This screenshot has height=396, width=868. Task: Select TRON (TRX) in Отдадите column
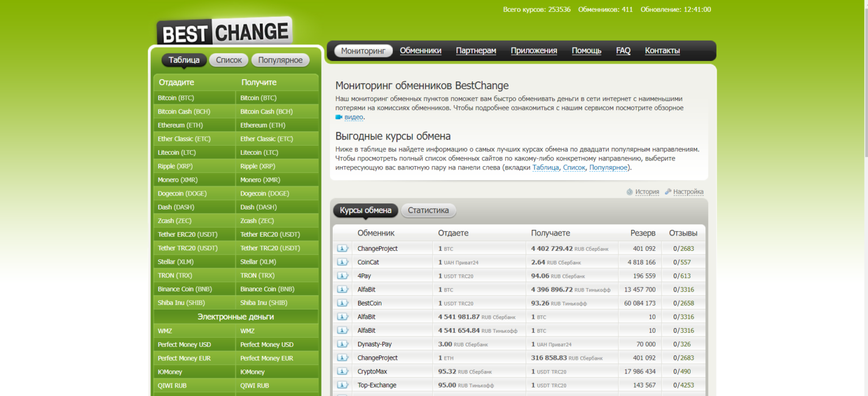pyautogui.click(x=194, y=276)
